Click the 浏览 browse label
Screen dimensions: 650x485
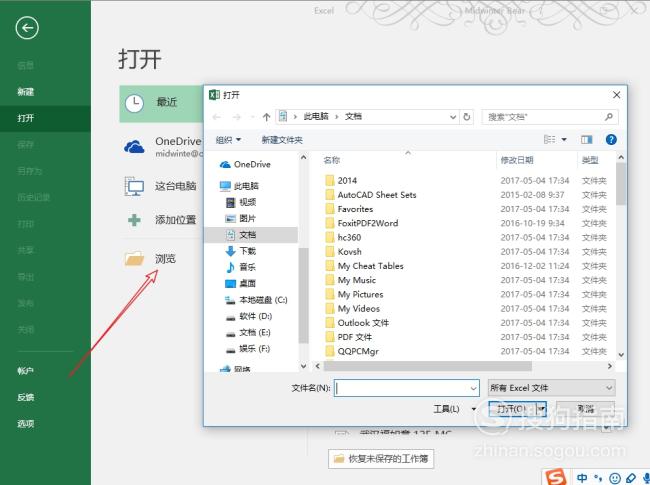(165, 259)
